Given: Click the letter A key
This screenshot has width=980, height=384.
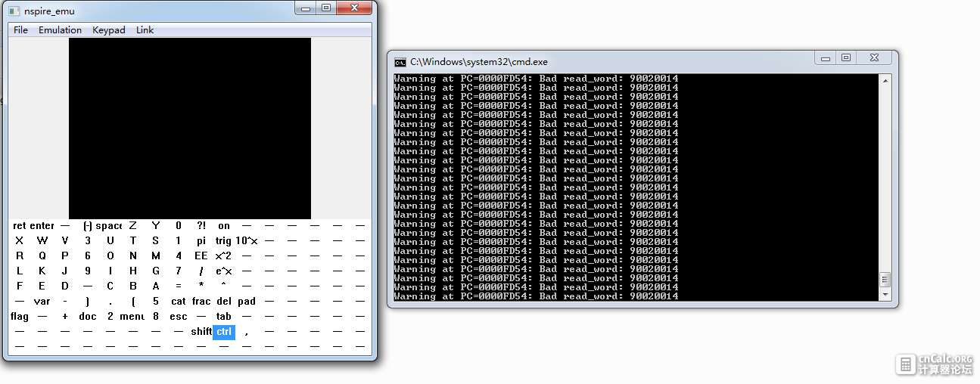Looking at the screenshot, I should pos(156,286).
